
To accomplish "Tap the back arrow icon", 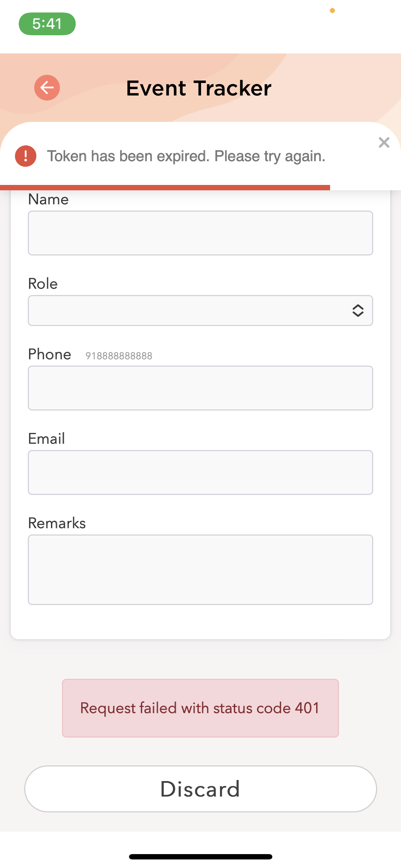I will 47,88.
